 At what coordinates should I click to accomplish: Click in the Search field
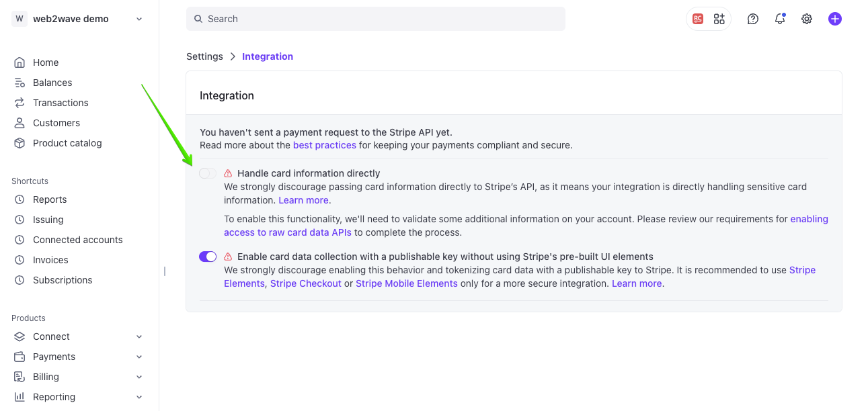coord(376,19)
